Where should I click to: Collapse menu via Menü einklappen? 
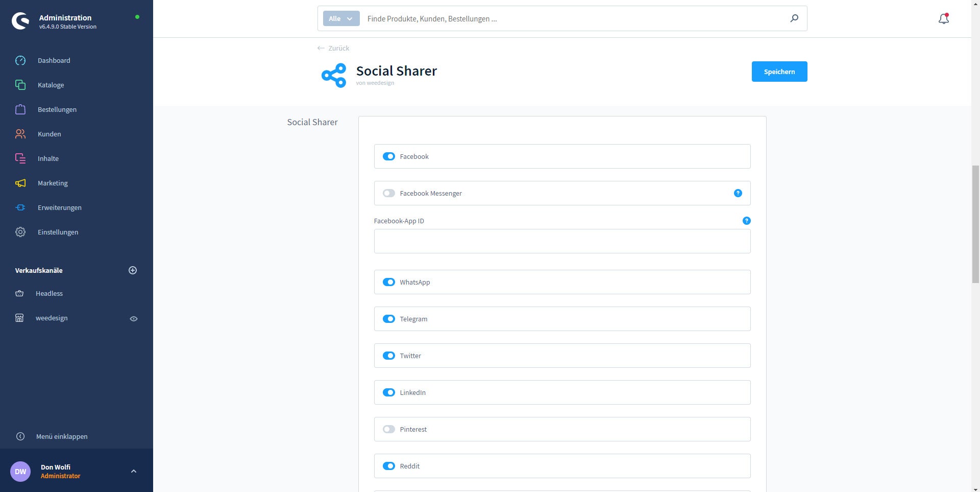(62, 436)
